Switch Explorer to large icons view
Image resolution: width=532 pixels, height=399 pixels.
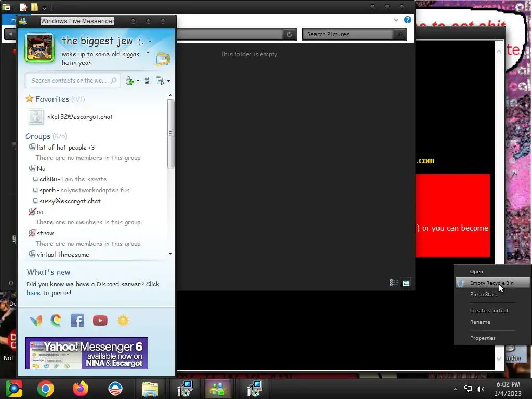click(x=406, y=283)
